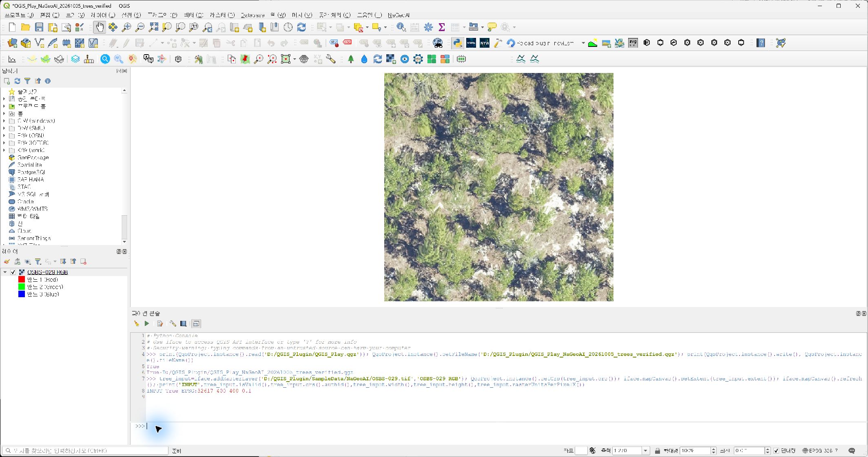Open the Reload plugin selection dropdown arrow
Image resolution: width=868 pixels, height=457 pixels.
click(x=583, y=43)
